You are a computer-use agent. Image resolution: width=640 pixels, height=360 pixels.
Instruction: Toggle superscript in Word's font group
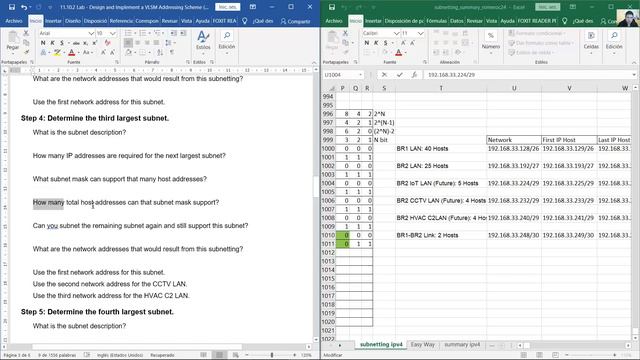(95, 43)
